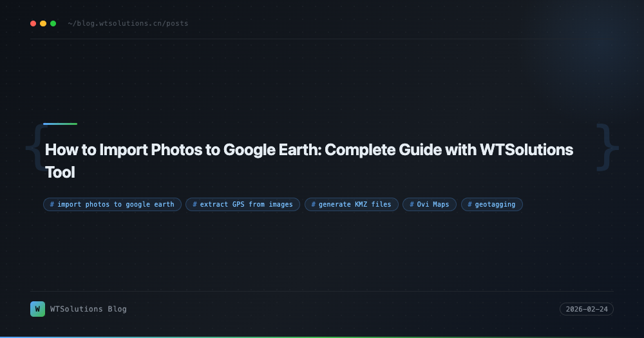Image resolution: width=644 pixels, height=338 pixels.
Task: Select the 'extract GPS from images' tag
Action: [243, 204]
